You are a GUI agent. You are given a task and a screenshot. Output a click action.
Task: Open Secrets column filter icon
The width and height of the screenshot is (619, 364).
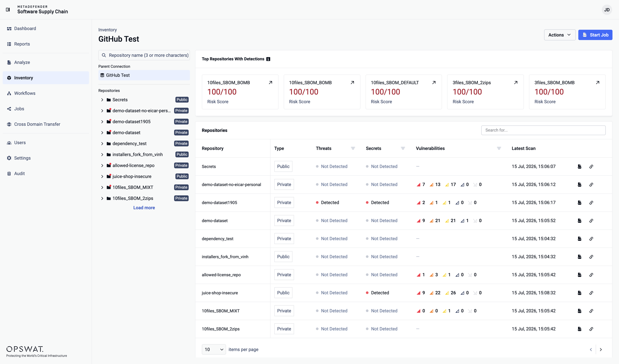coord(403,148)
